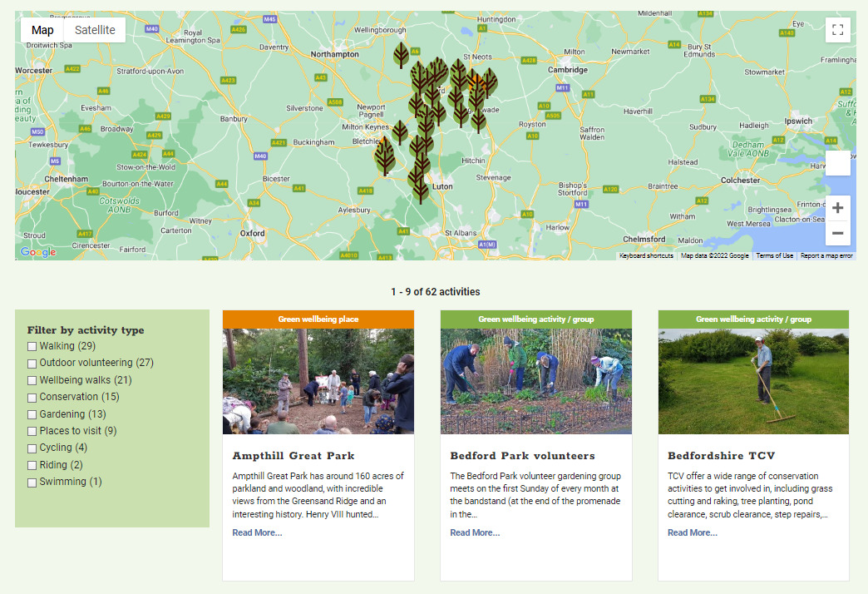
Task: Check the Walking filter checkbox
Action: (x=32, y=346)
